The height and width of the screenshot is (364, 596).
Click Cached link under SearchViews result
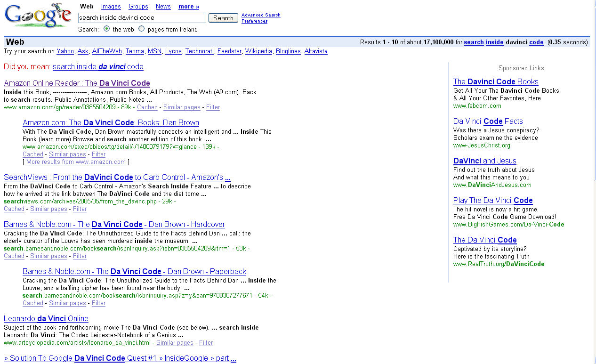[14, 209]
